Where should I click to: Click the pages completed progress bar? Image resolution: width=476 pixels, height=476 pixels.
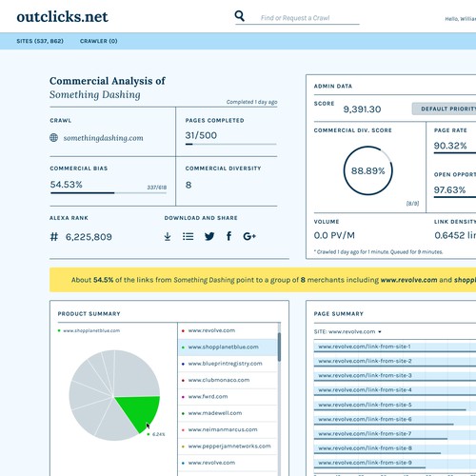point(230,144)
